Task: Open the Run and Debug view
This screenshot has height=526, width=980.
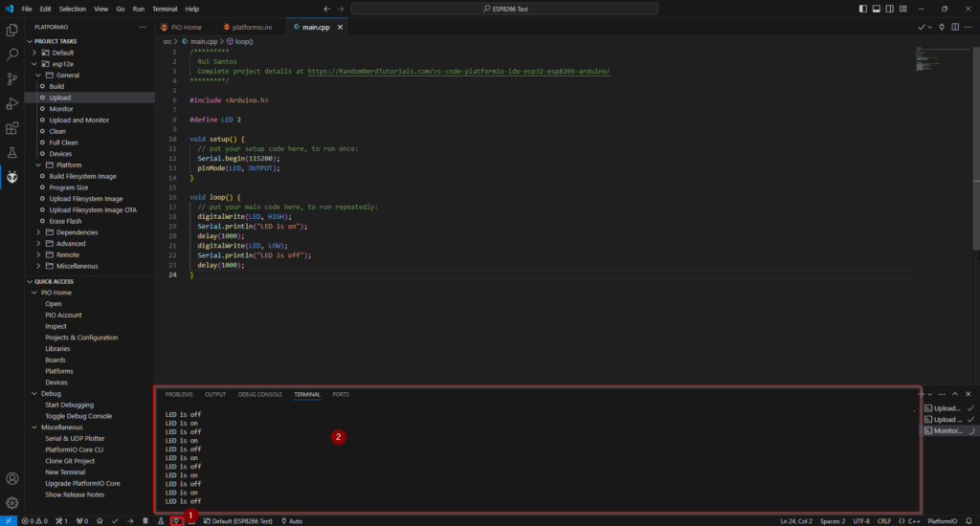Action: [11, 103]
